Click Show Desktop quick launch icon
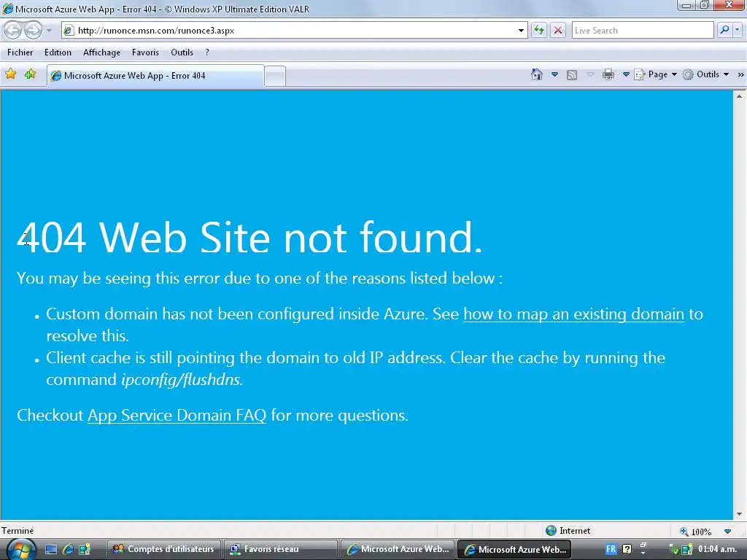The image size is (747, 560). (x=51, y=550)
